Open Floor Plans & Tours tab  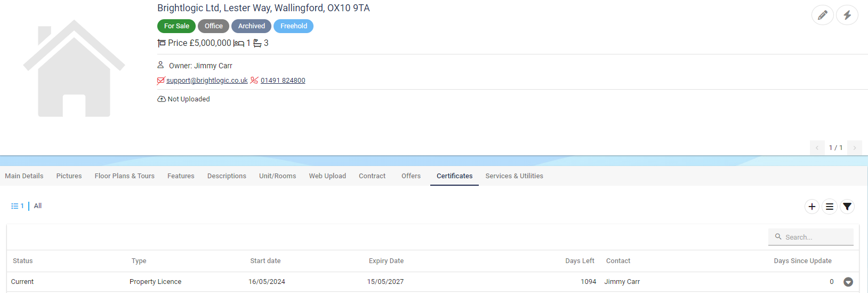pos(125,176)
